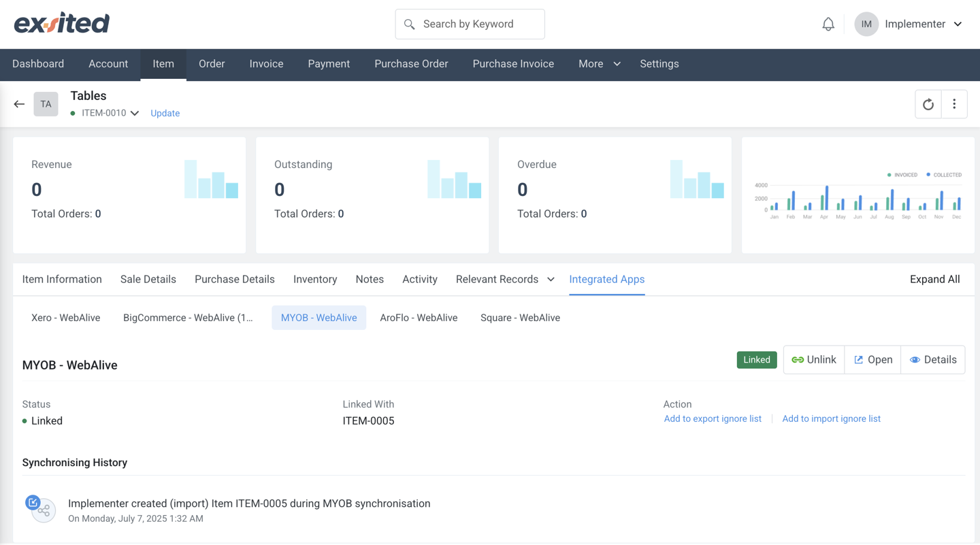Select the Square - WebAlive integration
This screenshot has height=545, width=980.
click(521, 318)
